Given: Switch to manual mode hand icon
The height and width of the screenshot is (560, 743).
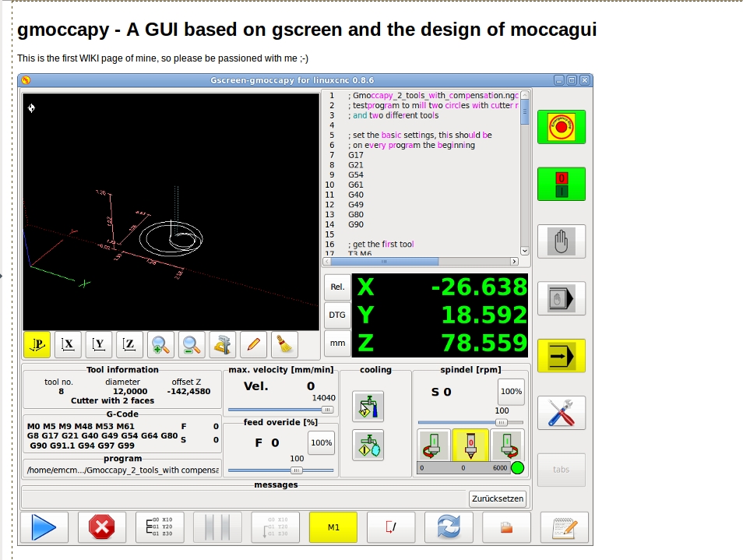Looking at the screenshot, I should point(561,241).
